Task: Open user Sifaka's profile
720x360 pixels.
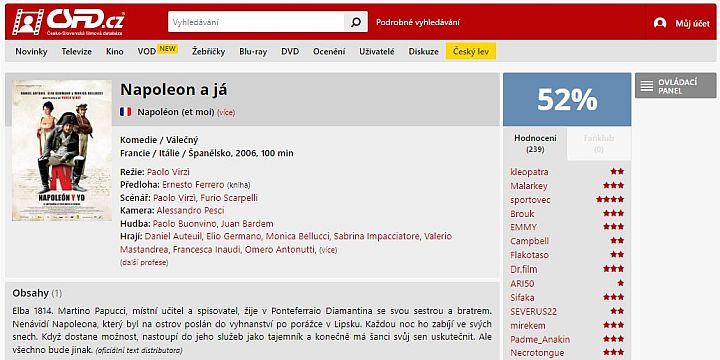Action: click(522, 298)
